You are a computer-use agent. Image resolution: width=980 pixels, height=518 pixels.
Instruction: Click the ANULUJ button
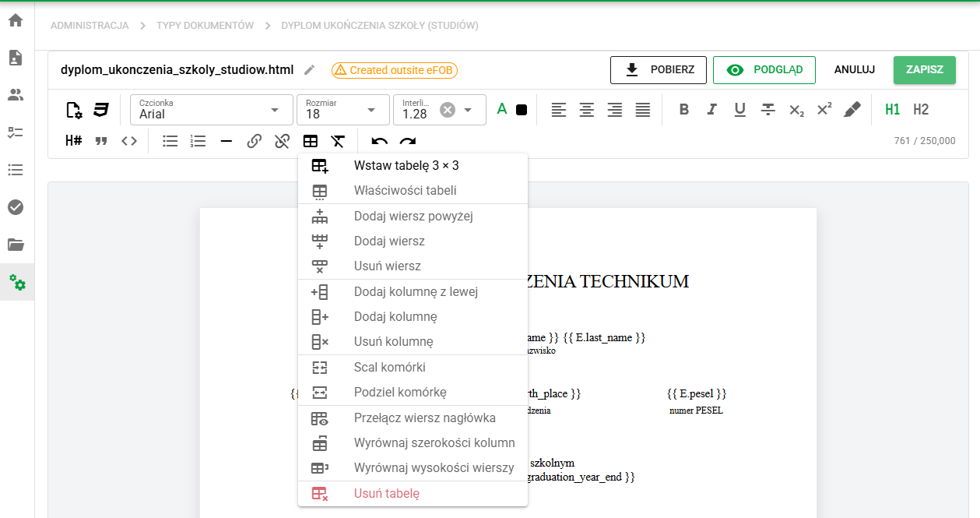pyautogui.click(x=854, y=70)
